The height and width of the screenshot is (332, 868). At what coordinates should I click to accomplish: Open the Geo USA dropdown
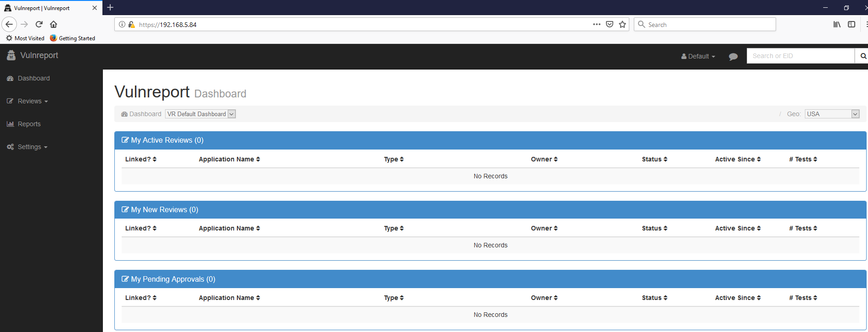pos(832,114)
